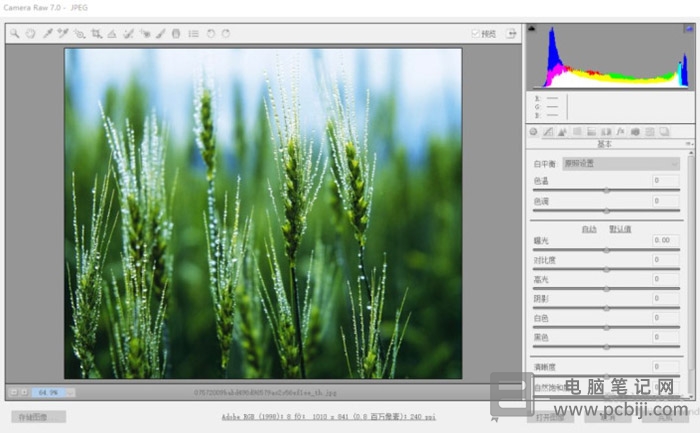Select the Red Eye Removal tool
The height and width of the screenshot is (433, 700).
coord(145,33)
